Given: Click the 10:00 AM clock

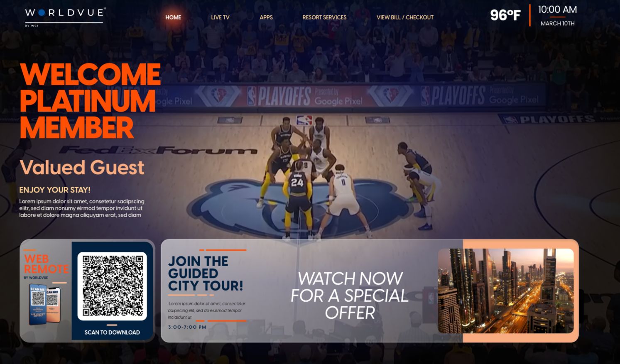Looking at the screenshot, I should [x=557, y=10].
